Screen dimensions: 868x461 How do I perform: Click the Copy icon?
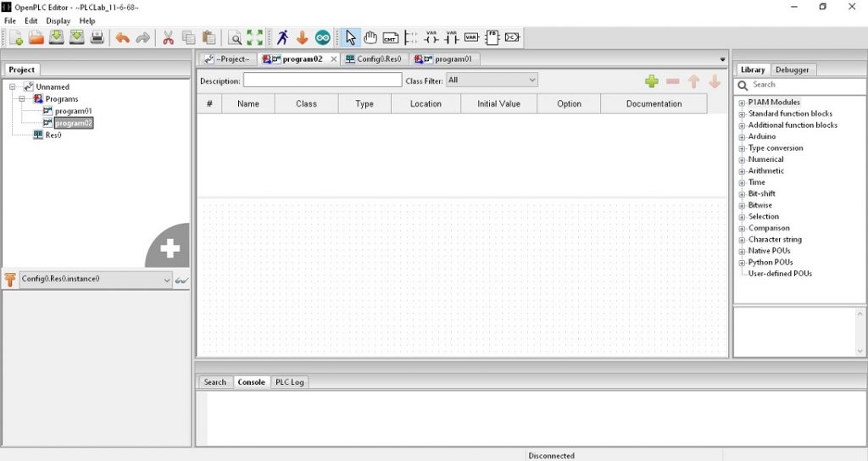point(189,37)
